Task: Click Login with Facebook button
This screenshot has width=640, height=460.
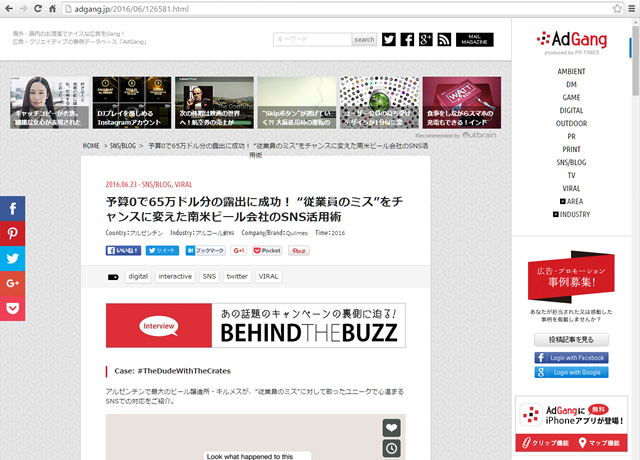Action: pyautogui.click(x=571, y=357)
